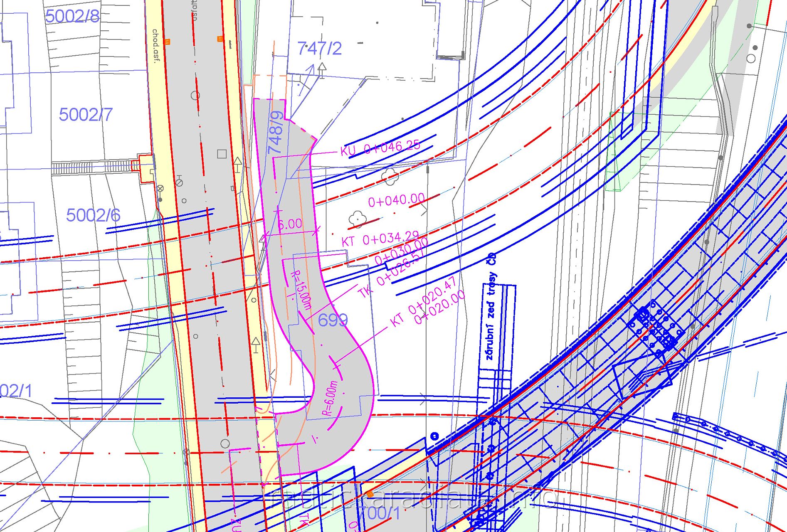Click the tree symbol directly above 0+040.00

coord(390,177)
